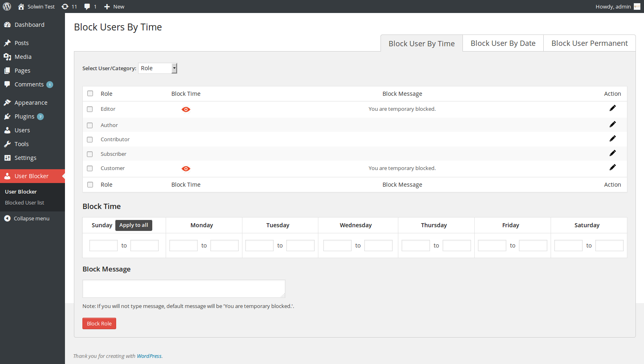Click the Editor row blocked message text
The width and height of the screenshot is (644, 364).
[x=402, y=109]
